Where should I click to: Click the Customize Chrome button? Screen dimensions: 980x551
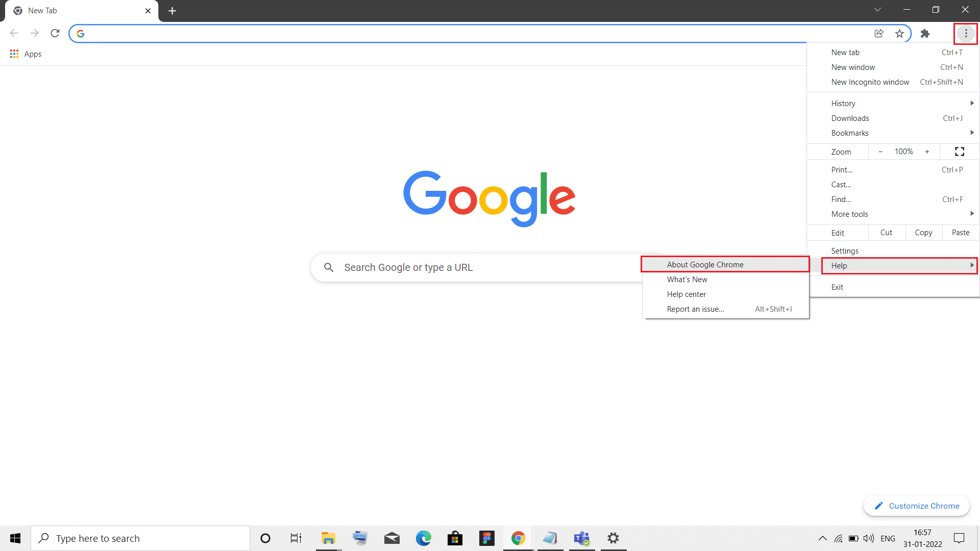[x=917, y=505]
